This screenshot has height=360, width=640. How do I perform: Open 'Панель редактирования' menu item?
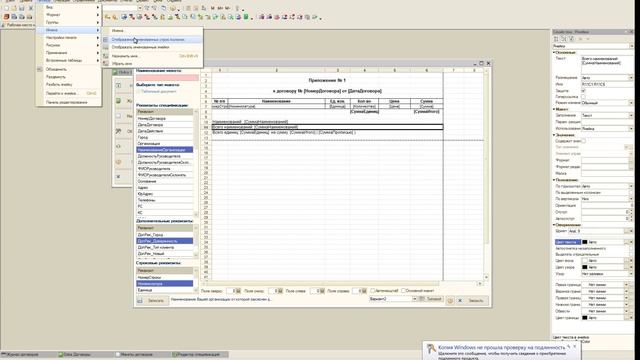[69, 102]
